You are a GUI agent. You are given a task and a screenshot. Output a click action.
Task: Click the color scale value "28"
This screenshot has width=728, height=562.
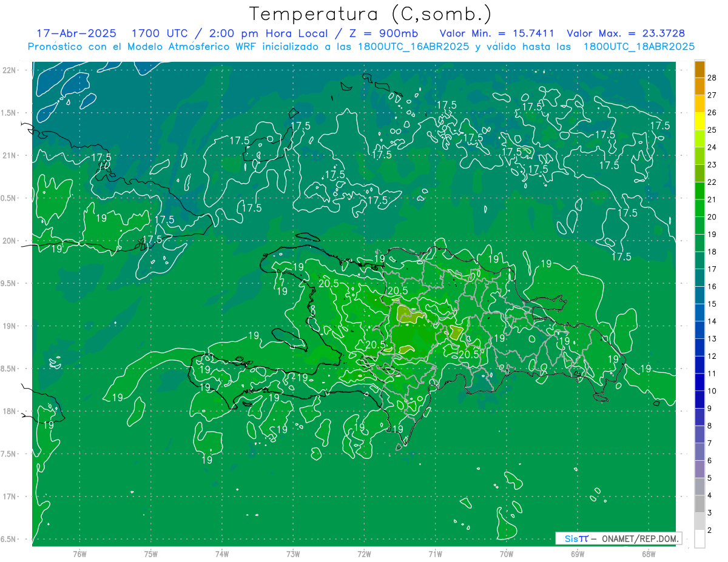click(712, 78)
